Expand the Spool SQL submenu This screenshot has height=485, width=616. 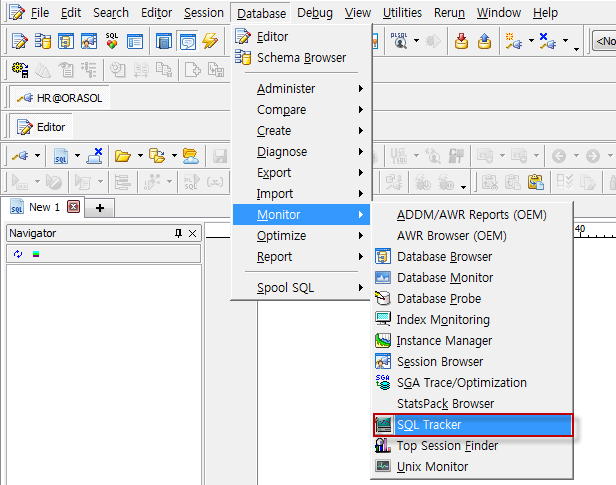click(285, 288)
